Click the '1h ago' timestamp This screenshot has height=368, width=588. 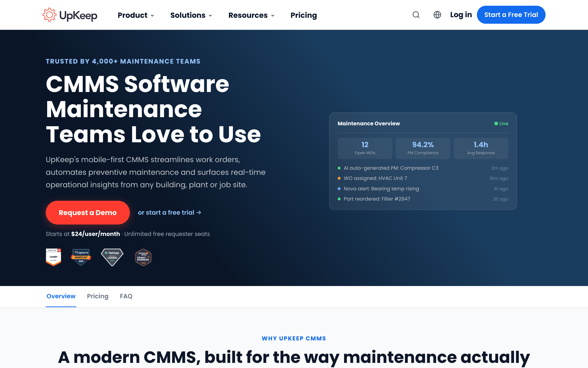tap(501, 189)
